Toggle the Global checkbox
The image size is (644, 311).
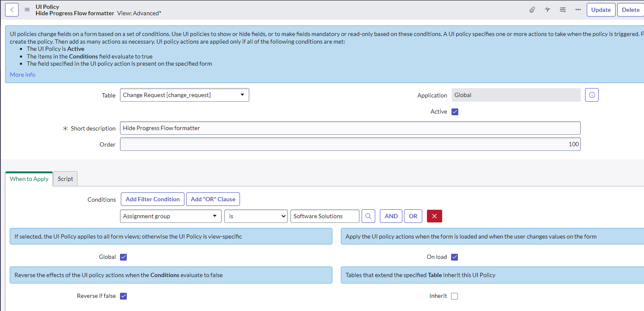[x=123, y=257]
